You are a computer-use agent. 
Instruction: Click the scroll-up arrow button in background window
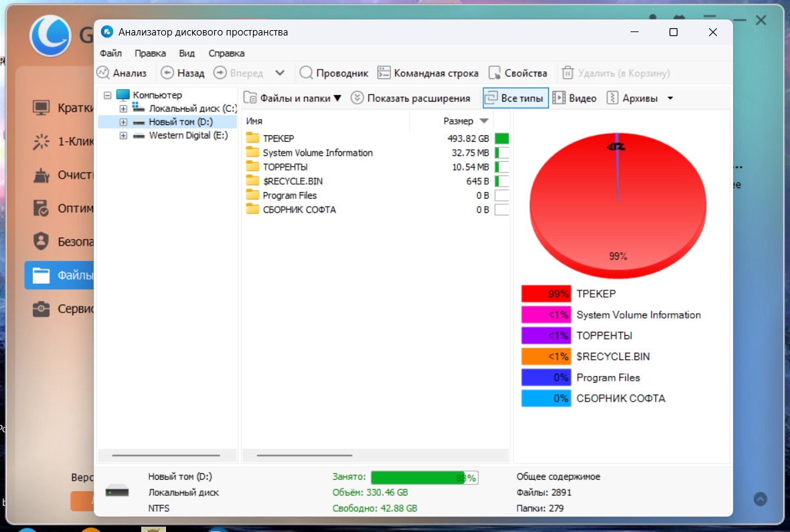pyautogui.click(x=761, y=499)
